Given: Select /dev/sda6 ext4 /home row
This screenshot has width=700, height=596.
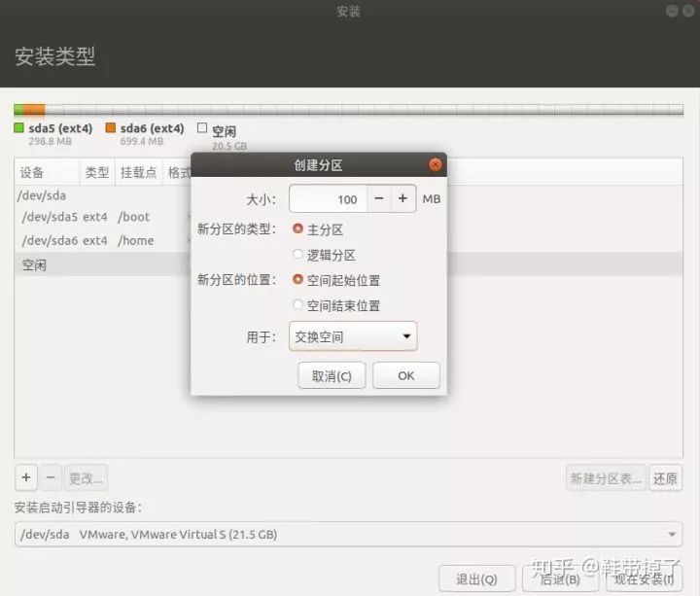Looking at the screenshot, I should tap(103, 240).
